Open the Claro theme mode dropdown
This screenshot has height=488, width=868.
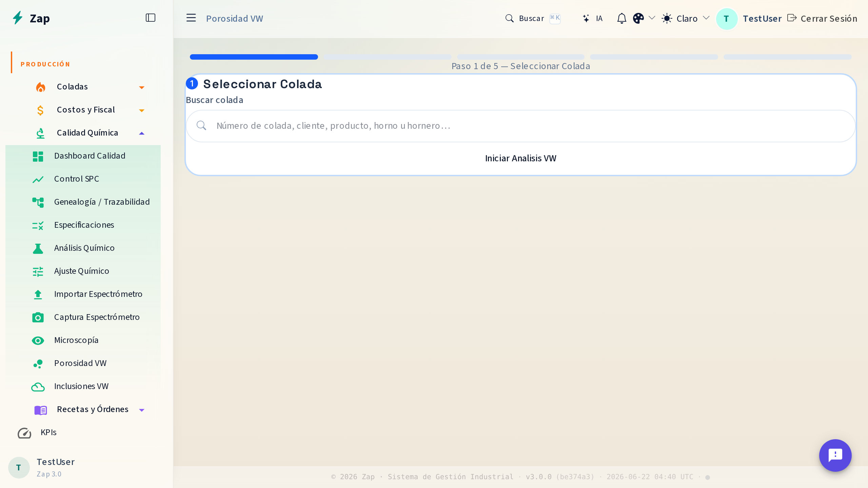[686, 18]
